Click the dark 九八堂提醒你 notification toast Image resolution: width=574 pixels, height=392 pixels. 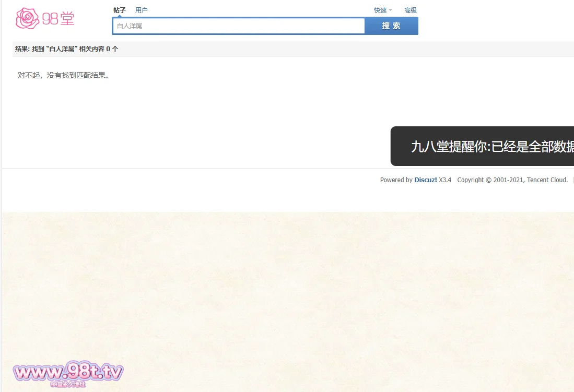[x=482, y=147]
